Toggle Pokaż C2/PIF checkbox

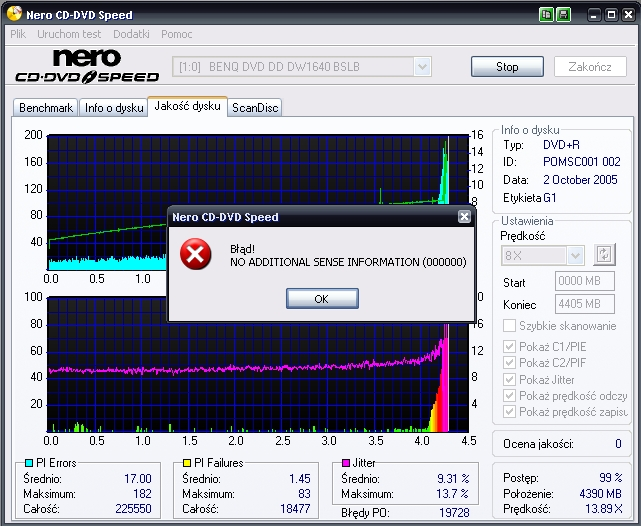click(509, 363)
